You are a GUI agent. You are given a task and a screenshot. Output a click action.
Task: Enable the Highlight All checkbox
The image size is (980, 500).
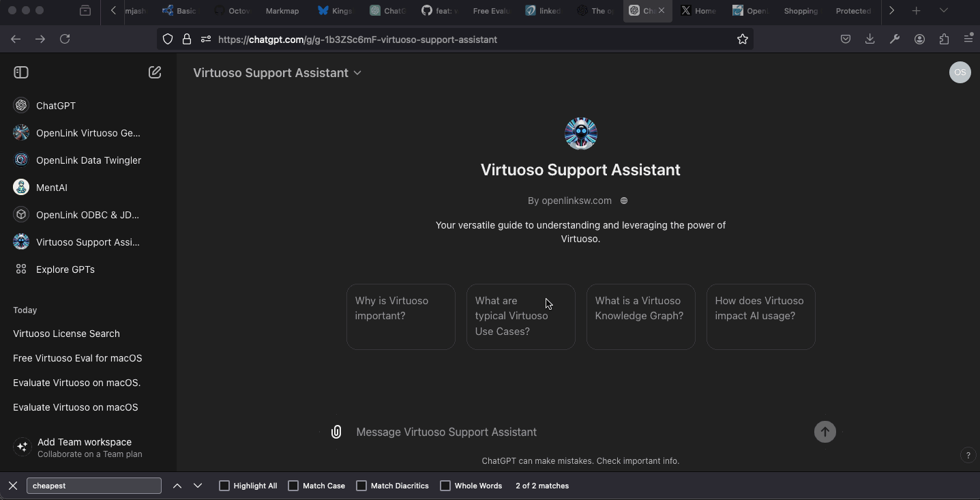click(x=224, y=486)
